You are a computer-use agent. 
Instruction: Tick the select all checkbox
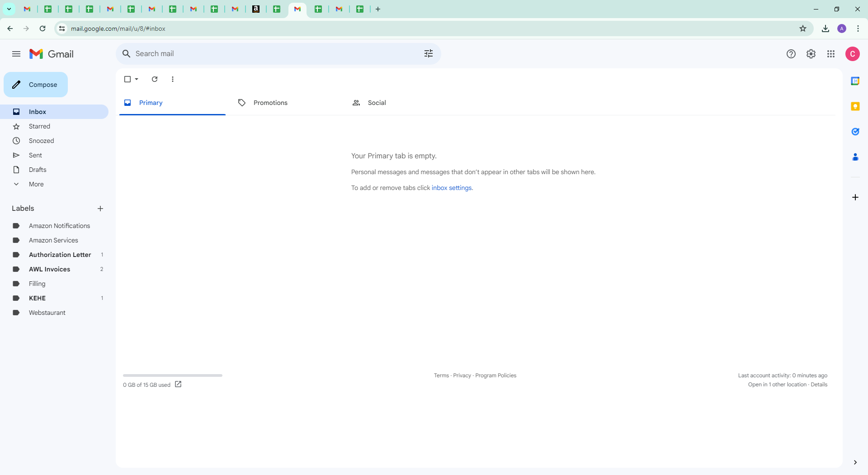tap(127, 79)
